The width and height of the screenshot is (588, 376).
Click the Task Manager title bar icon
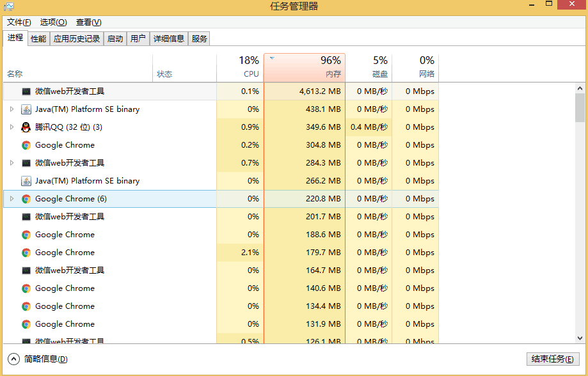pyautogui.click(x=8, y=6)
